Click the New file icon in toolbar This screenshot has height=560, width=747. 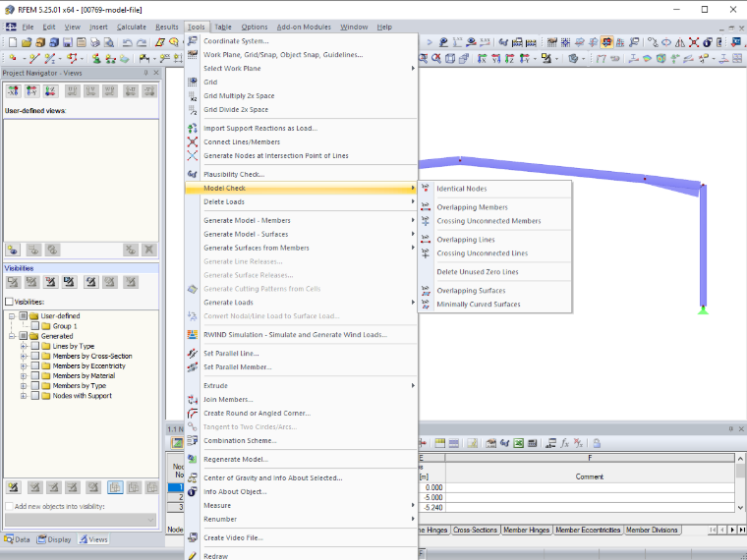coord(13,42)
